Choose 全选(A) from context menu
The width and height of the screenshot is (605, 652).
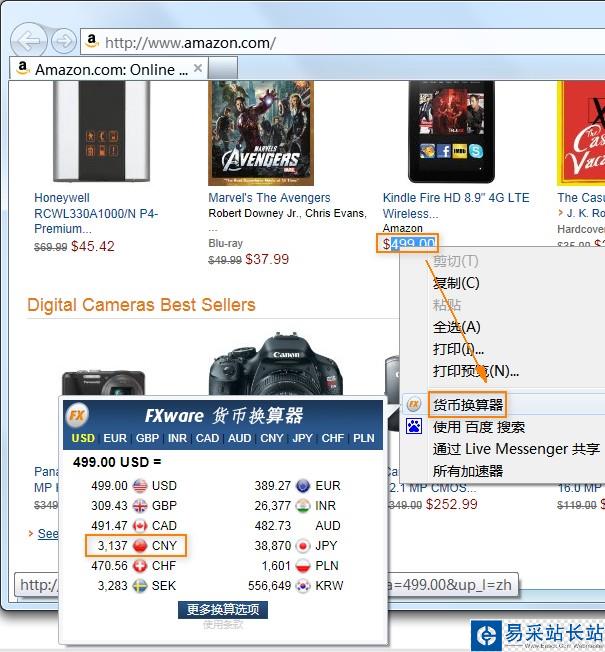click(457, 327)
